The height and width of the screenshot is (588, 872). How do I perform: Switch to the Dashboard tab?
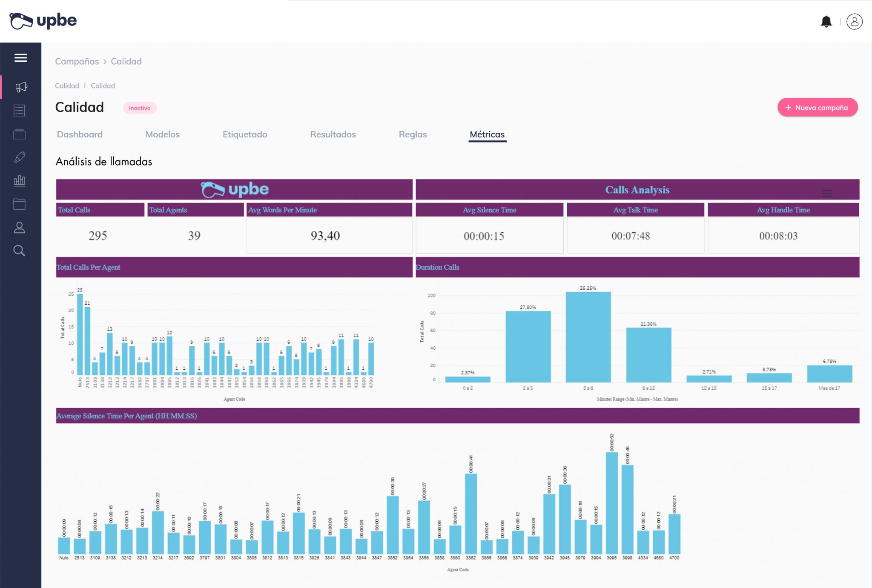80,134
